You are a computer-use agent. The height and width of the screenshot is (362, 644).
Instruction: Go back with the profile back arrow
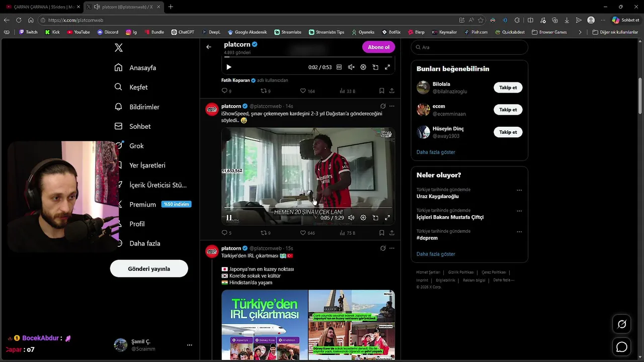[209, 47]
